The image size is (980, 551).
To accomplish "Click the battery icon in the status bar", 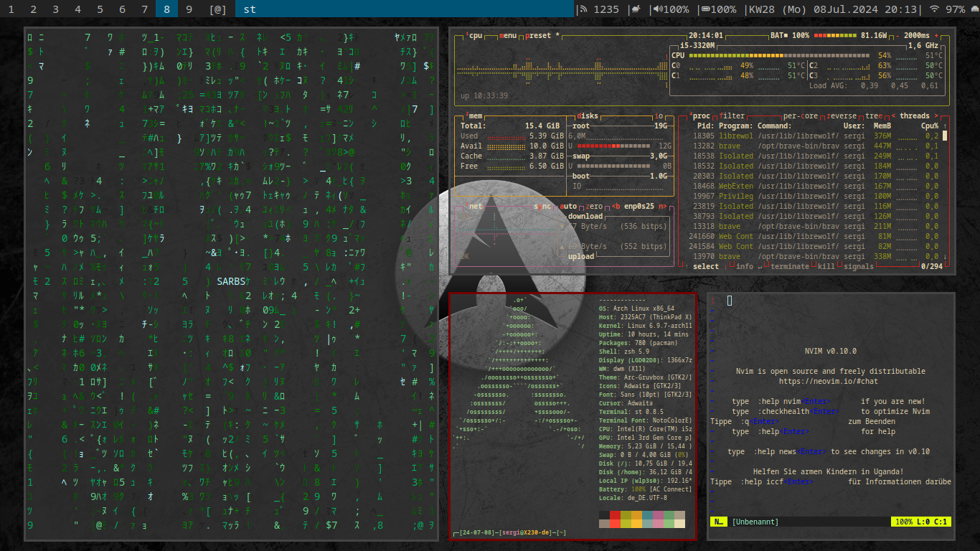I will (706, 9).
